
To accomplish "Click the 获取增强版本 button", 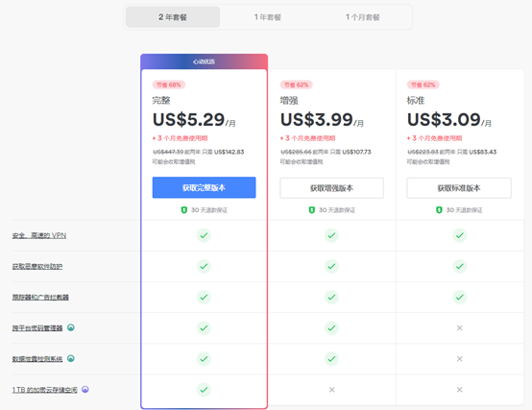I will click(x=331, y=188).
